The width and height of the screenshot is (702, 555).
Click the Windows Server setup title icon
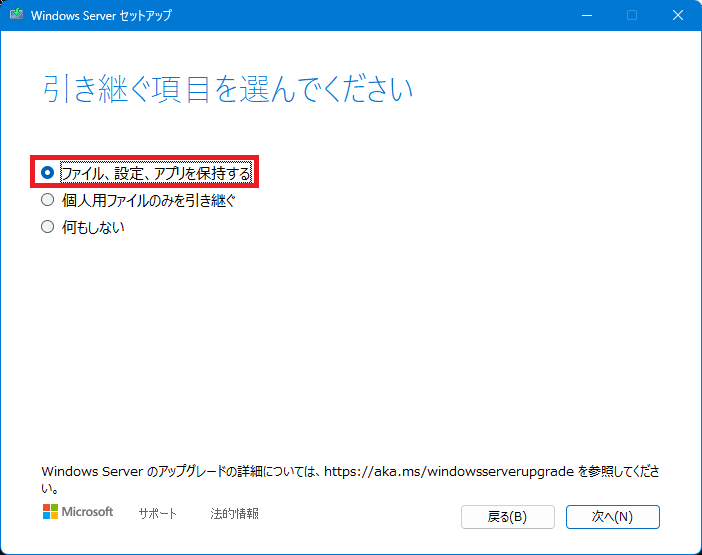pos(16,14)
